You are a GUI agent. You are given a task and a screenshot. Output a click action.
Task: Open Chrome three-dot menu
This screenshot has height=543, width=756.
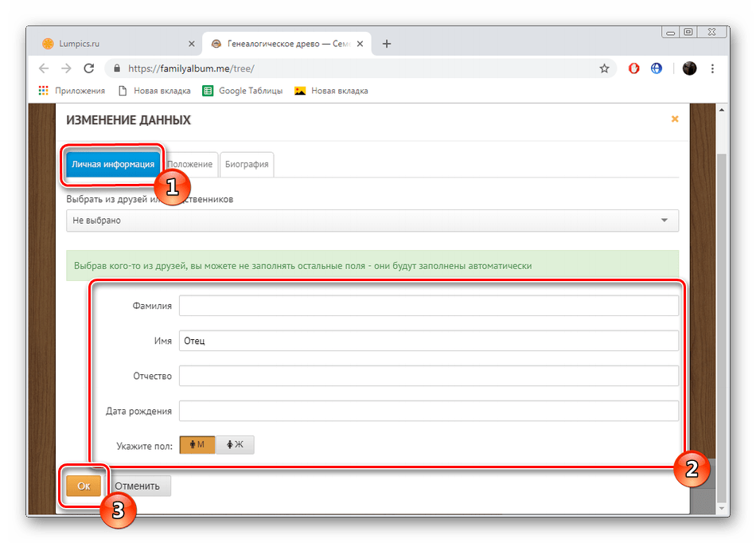pyautogui.click(x=712, y=68)
